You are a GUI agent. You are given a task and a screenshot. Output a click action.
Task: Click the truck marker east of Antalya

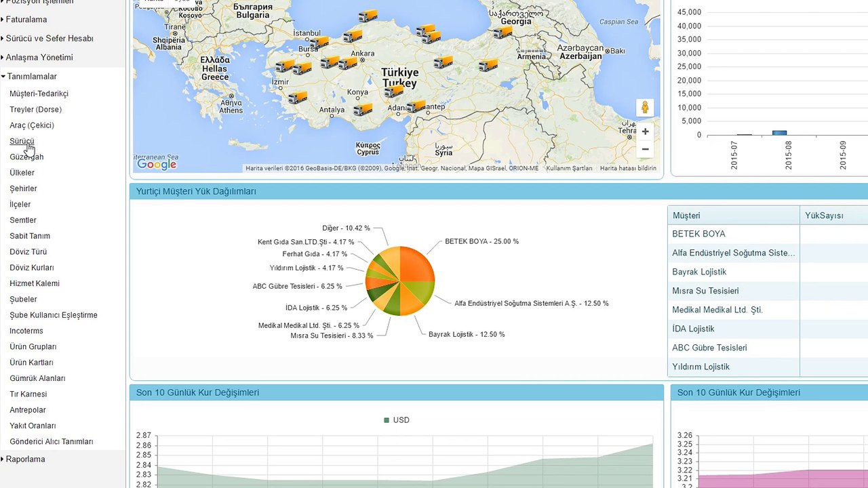(363, 109)
